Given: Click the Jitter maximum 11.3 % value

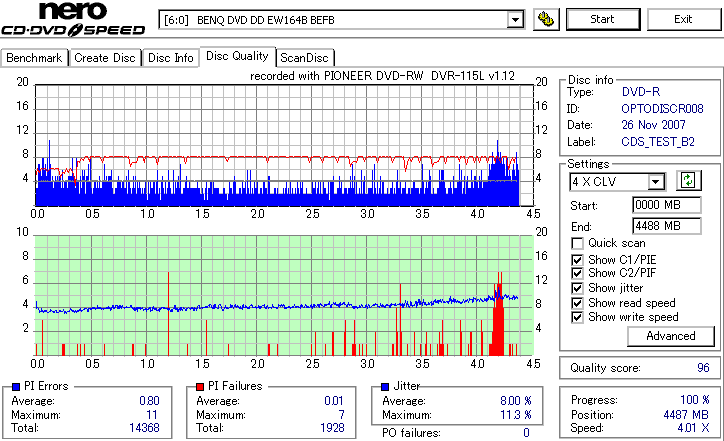Looking at the screenshot, I should point(515,415).
